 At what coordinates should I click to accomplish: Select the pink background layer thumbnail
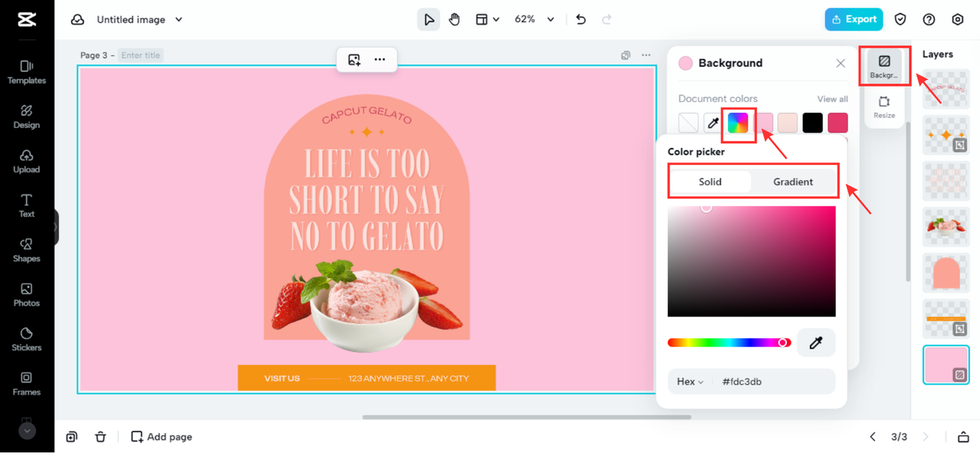click(x=946, y=364)
